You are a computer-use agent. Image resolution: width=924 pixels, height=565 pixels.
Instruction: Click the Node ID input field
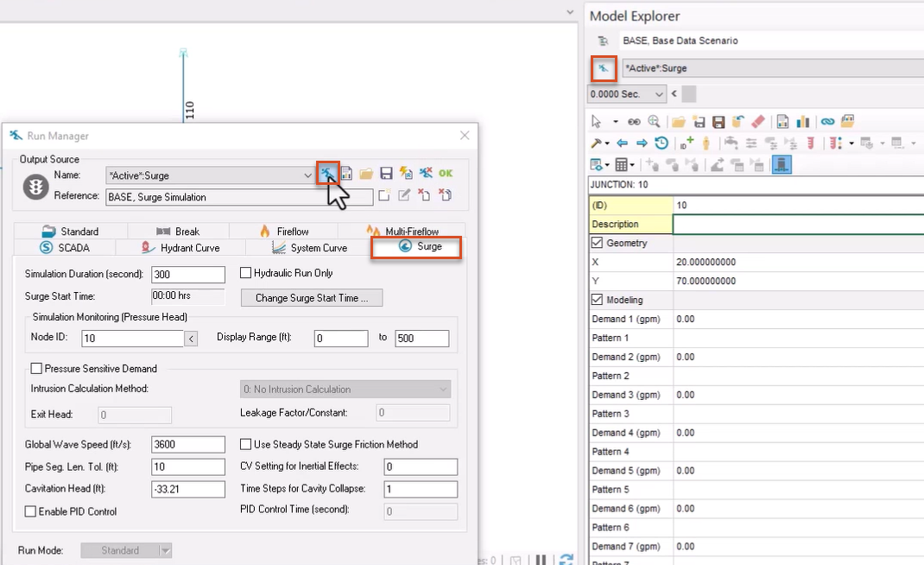point(133,338)
